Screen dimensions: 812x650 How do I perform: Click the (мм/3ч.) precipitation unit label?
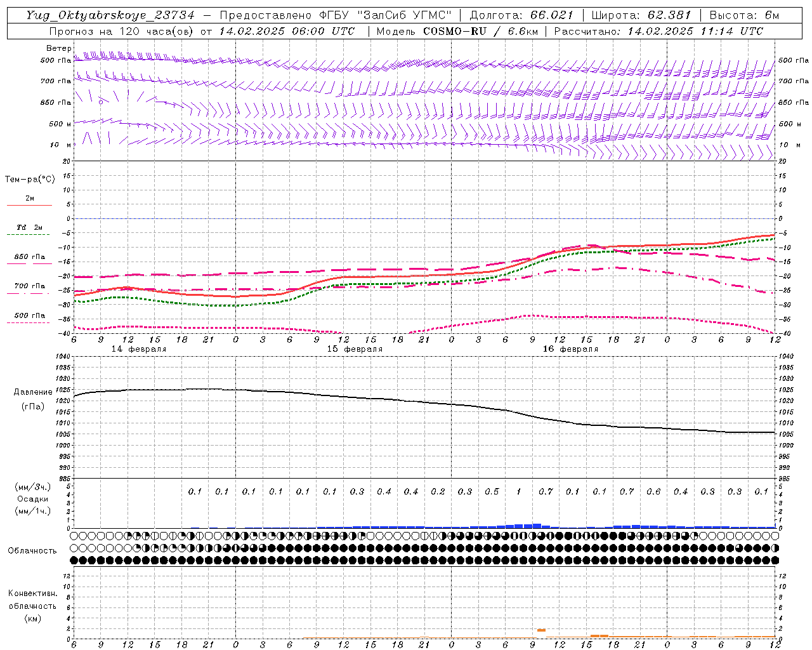pos(33,487)
